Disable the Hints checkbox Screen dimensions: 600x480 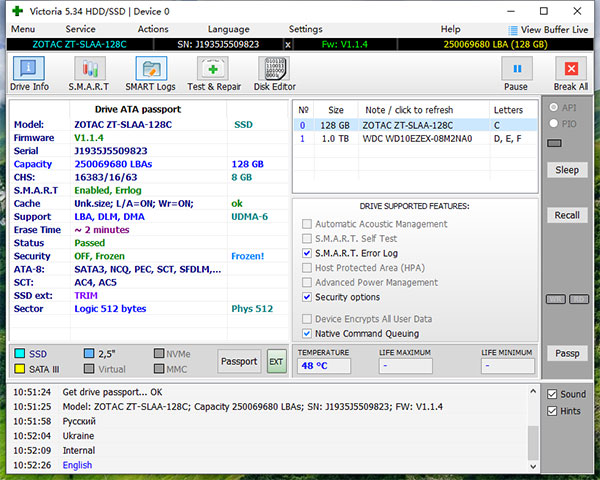(552, 411)
